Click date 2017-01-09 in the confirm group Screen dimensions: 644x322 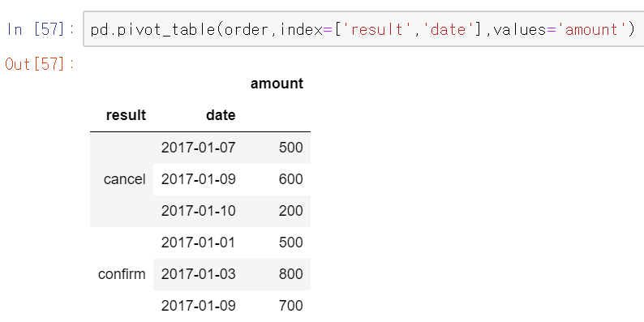click(199, 306)
